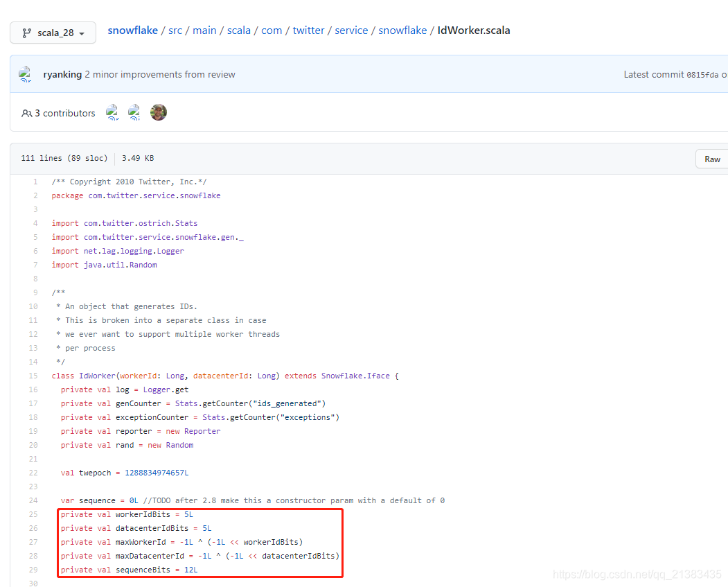Click the 'class IdWorker' declaration

click(225, 376)
